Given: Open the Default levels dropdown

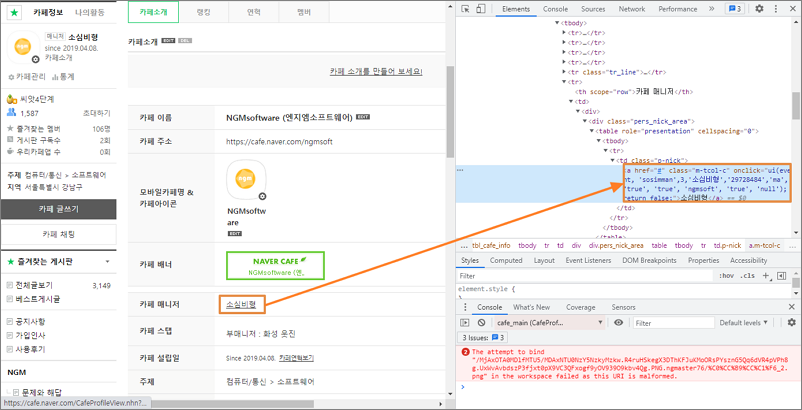Looking at the screenshot, I should point(744,323).
